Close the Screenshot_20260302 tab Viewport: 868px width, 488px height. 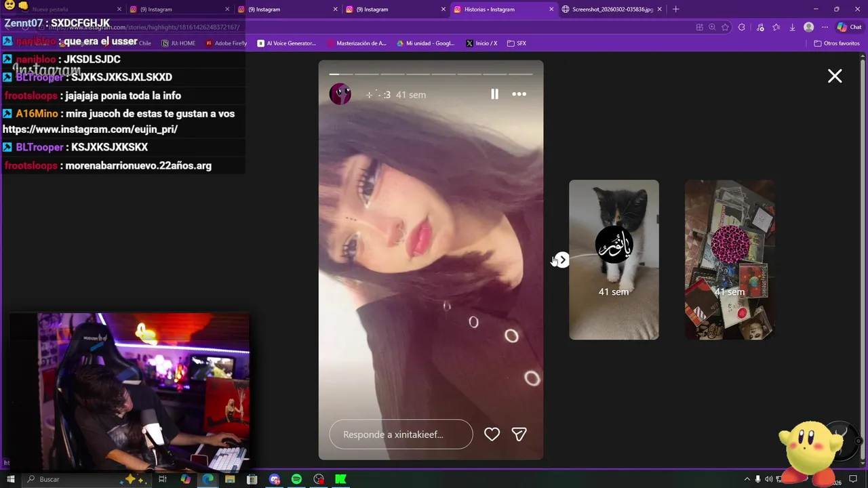pos(659,9)
